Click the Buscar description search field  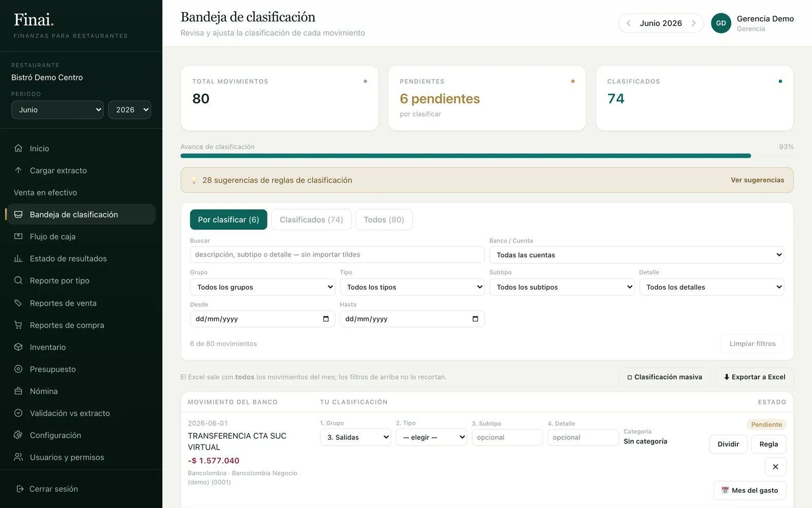click(337, 255)
